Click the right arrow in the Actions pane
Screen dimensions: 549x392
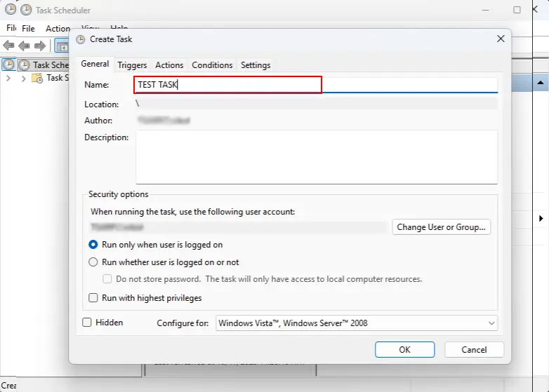tap(541, 219)
